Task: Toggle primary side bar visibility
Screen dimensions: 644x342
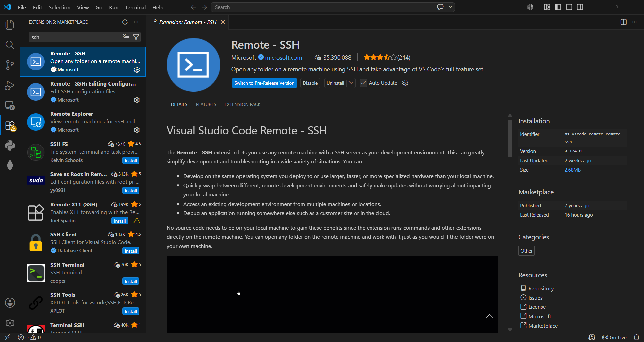Action: 558,7
